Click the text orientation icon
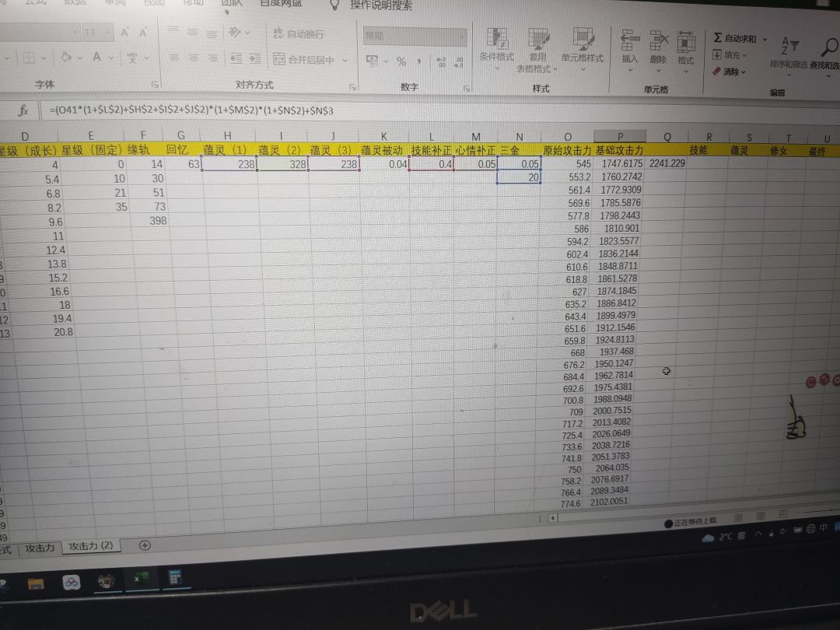Screen dimensions: 840x630 click(x=235, y=32)
